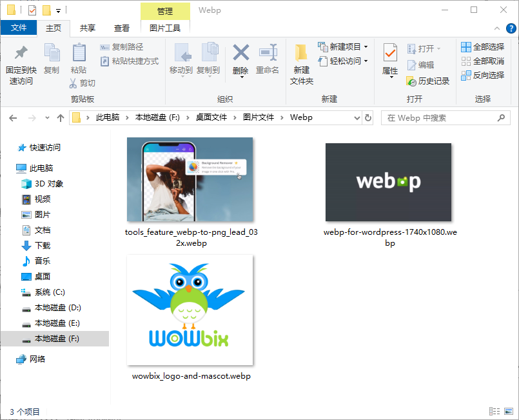
Task: Click the Copy To (复制到) icon
Action: coord(210,52)
